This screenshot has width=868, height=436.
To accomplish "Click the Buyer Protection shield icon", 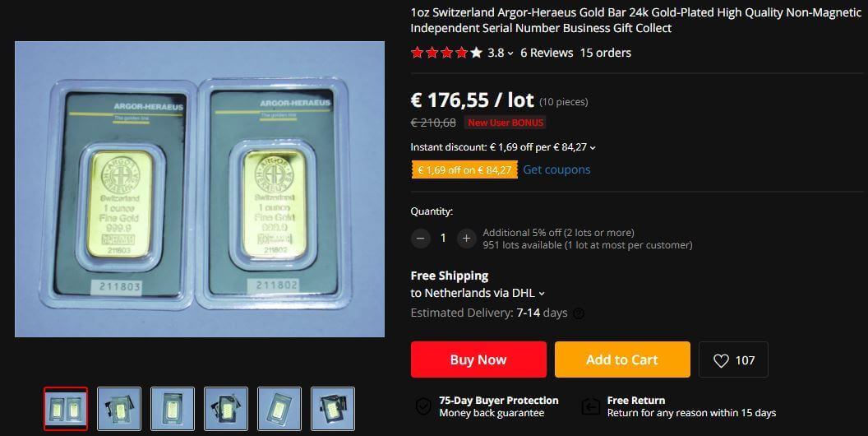I will pyautogui.click(x=423, y=406).
